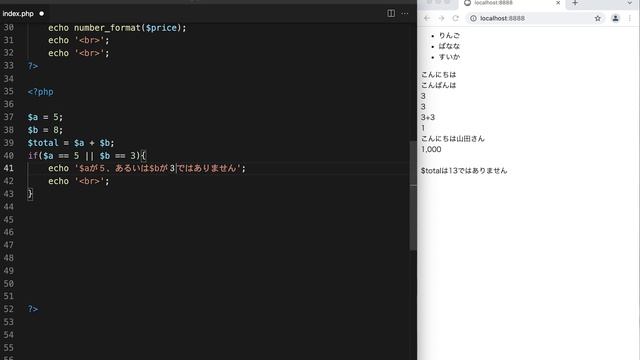
Task: Open the editor more actions menu
Action: (404, 13)
